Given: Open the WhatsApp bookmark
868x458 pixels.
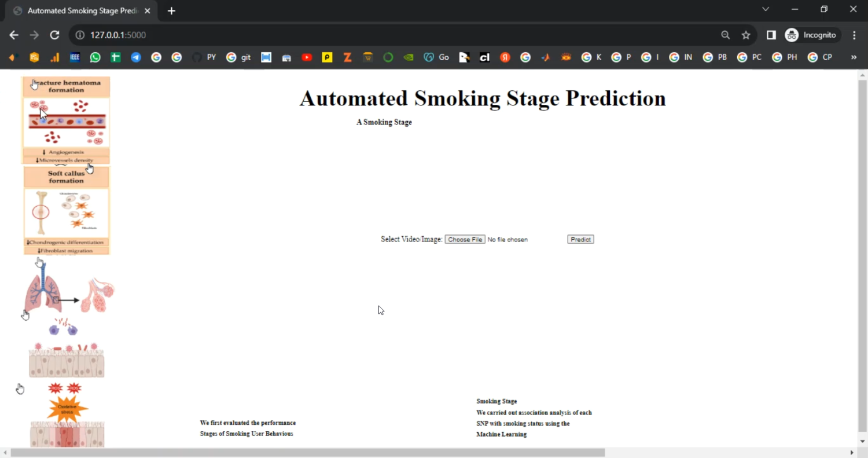Looking at the screenshot, I should click(x=95, y=57).
